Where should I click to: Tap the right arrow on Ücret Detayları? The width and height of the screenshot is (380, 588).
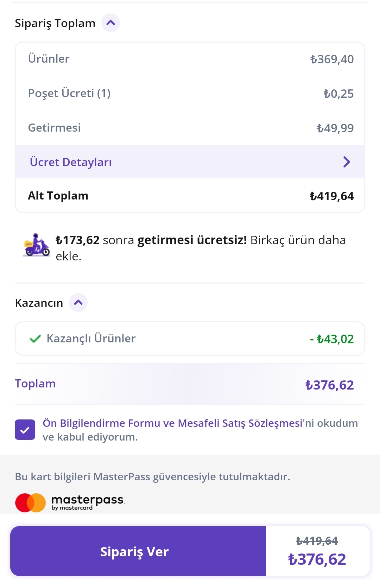coord(347,162)
